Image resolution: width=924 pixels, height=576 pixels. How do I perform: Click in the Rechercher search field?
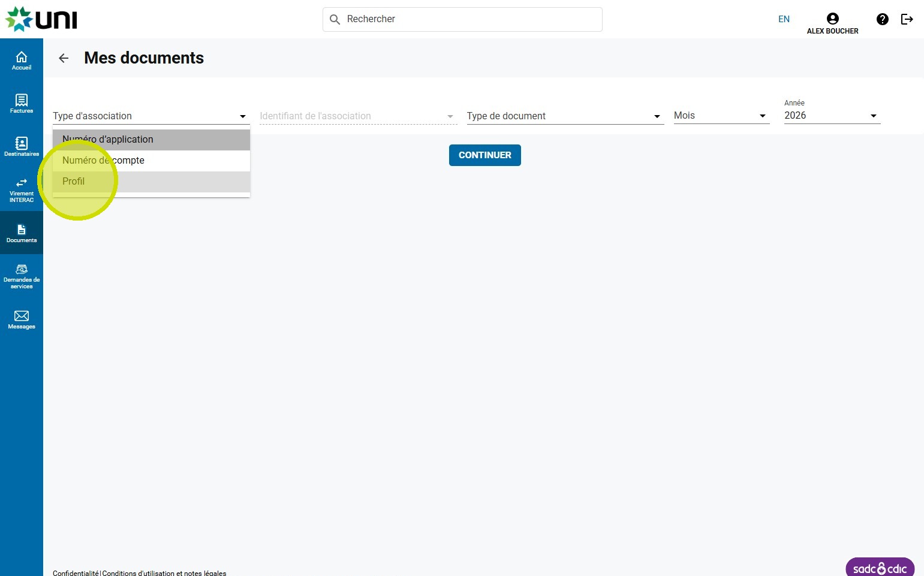click(462, 19)
